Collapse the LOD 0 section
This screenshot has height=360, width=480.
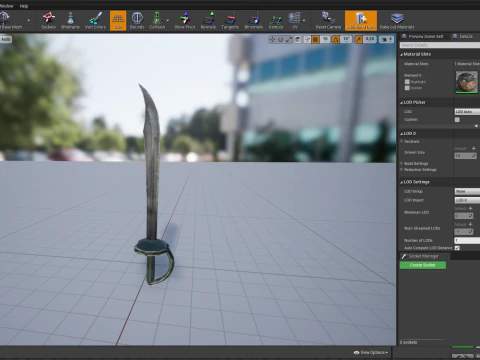click(x=401, y=134)
